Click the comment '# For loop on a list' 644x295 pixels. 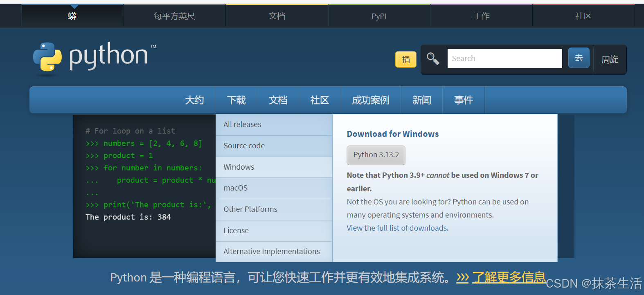[131, 131]
